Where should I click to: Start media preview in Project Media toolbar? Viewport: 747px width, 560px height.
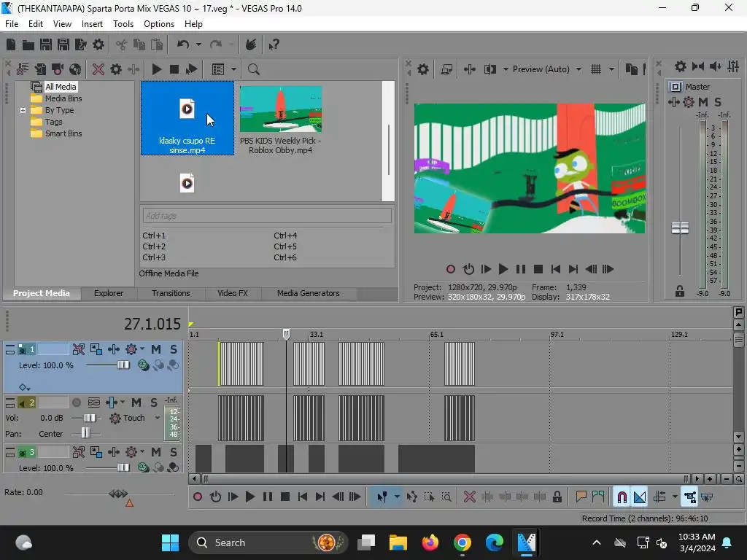pyautogui.click(x=156, y=69)
